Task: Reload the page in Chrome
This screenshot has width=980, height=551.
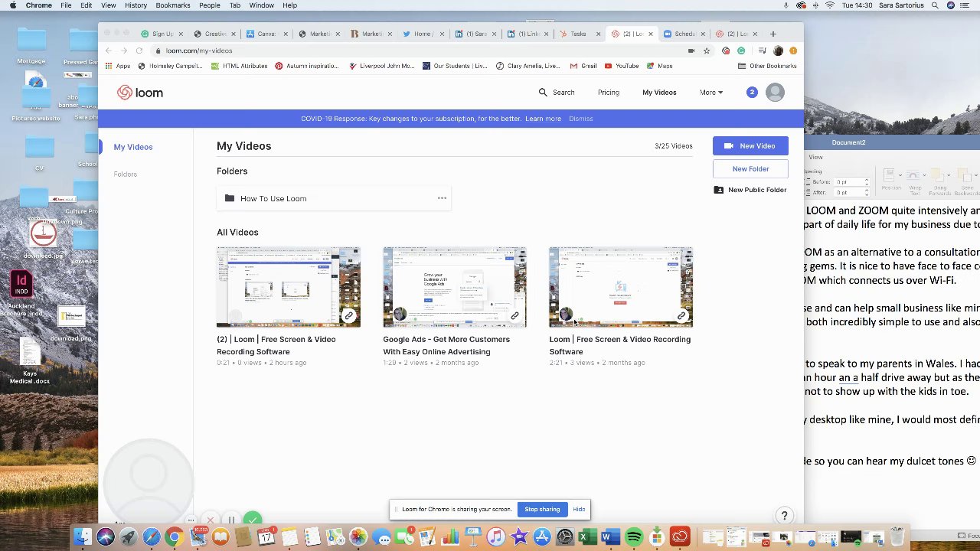Action: [139, 51]
